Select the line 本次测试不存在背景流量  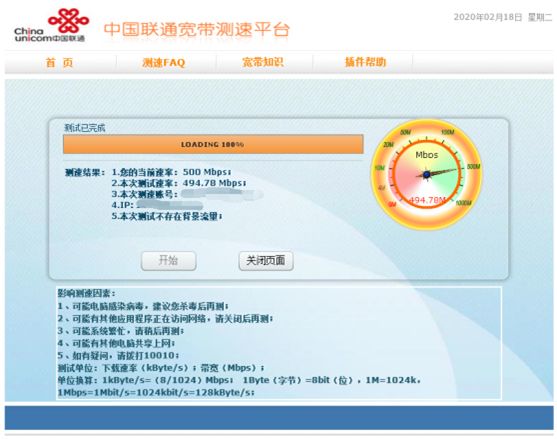167,216
